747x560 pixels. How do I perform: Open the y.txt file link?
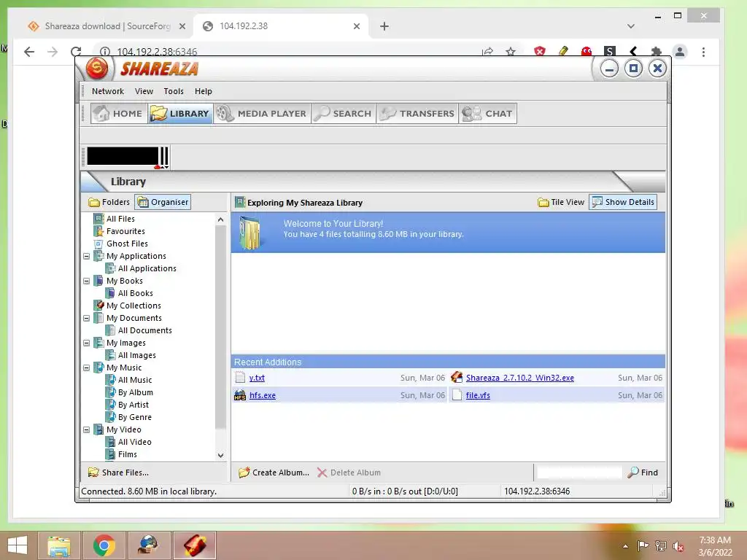click(x=257, y=378)
